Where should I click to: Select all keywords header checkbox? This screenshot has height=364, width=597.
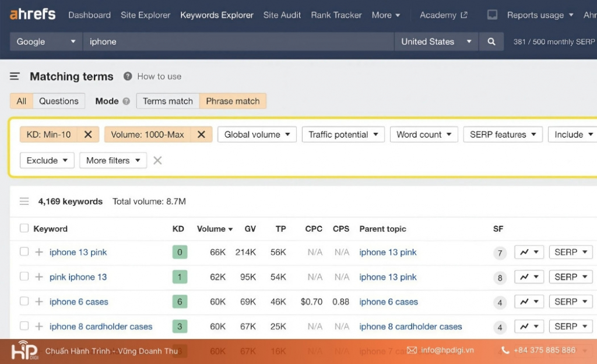tap(24, 228)
